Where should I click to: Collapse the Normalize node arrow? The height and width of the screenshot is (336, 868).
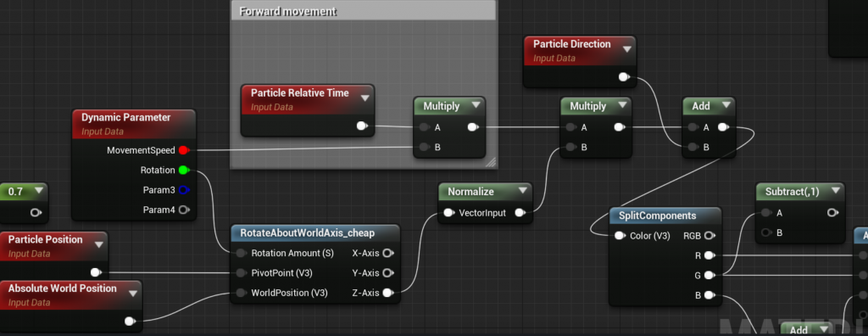click(x=522, y=191)
